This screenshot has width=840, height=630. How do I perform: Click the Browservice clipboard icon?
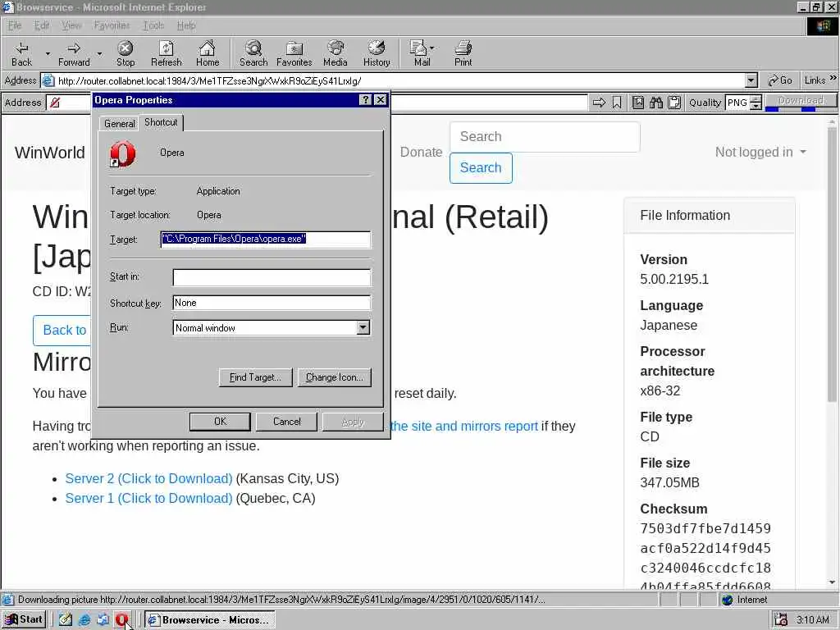point(674,103)
